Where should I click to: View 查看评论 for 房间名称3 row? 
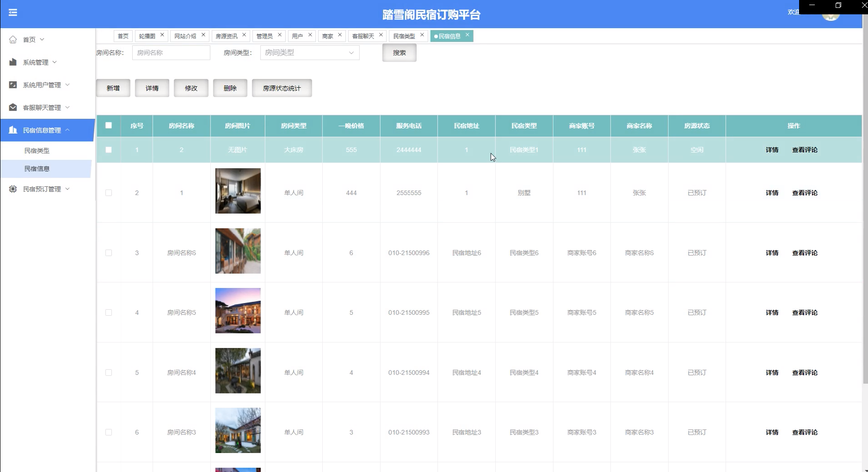click(805, 432)
